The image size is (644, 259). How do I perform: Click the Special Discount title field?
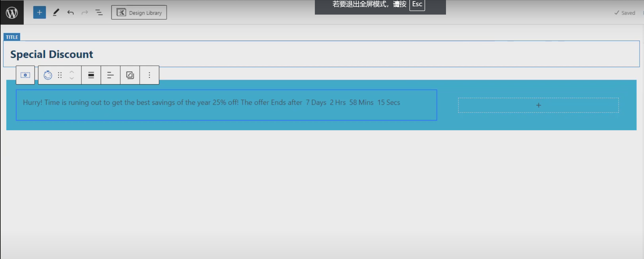pyautogui.click(x=321, y=54)
